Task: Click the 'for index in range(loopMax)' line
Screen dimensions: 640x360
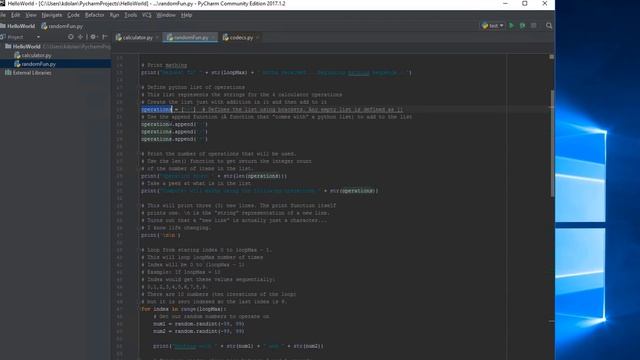Action: coord(184,309)
